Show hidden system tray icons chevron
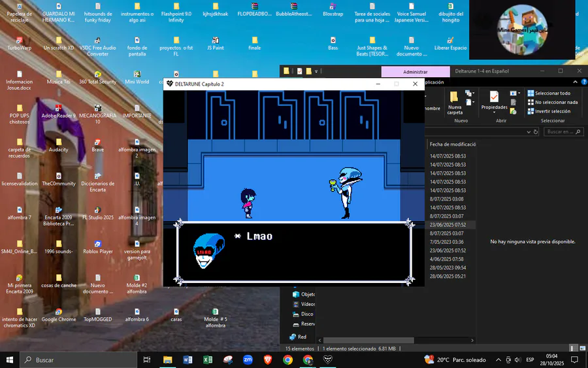This screenshot has width=588, height=368. pyautogui.click(x=498, y=360)
